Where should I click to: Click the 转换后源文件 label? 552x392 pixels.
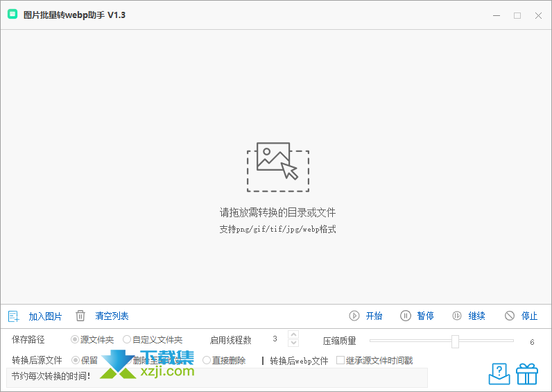pyautogui.click(x=37, y=360)
